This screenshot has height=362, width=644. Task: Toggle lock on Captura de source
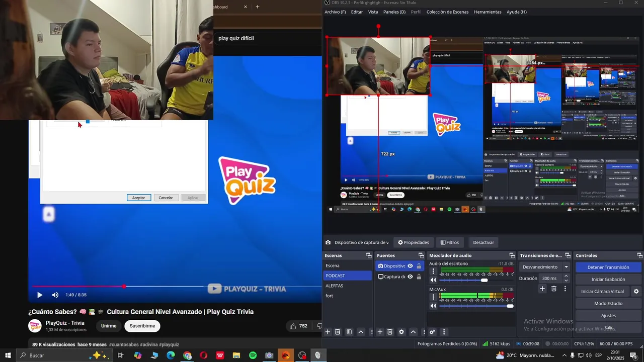coord(419,277)
